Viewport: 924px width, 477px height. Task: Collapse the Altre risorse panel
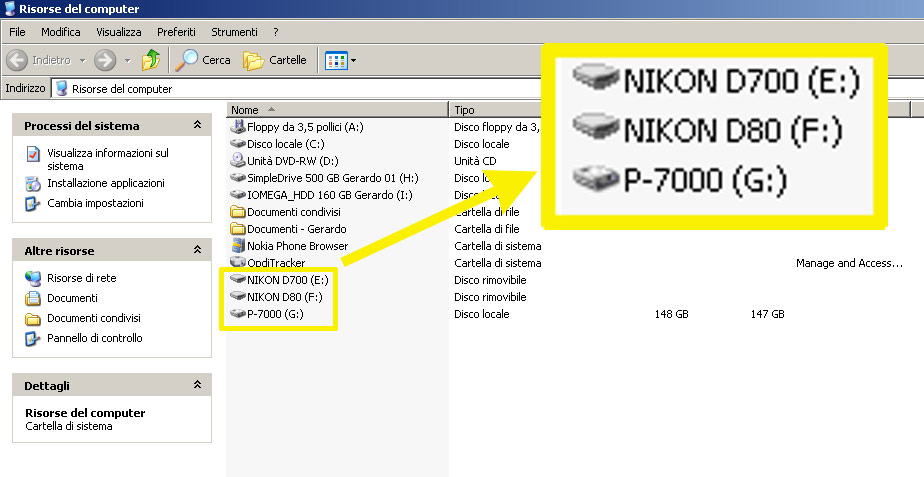(x=197, y=250)
